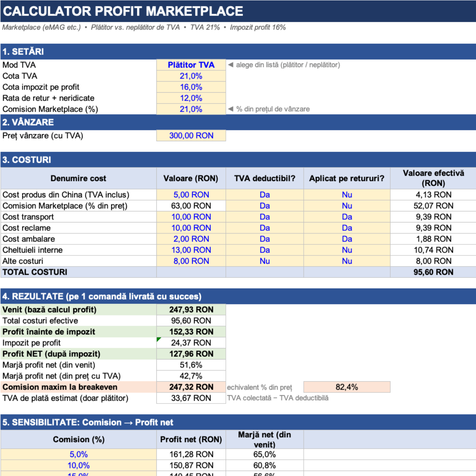Viewport: 476px width, 476px height.
Task: Select the '1. SETĂRI' section heading
Action: [238, 52]
